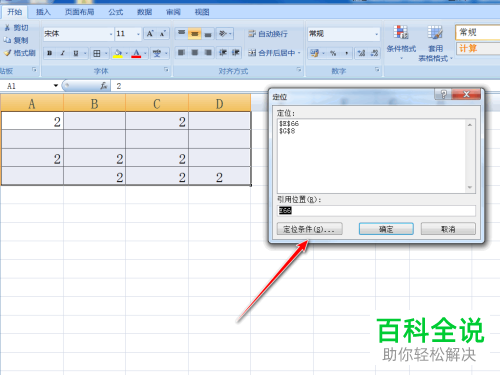Apply the 常规 cell style
Viewport: 500px width, 375px height.
[478, 32]
